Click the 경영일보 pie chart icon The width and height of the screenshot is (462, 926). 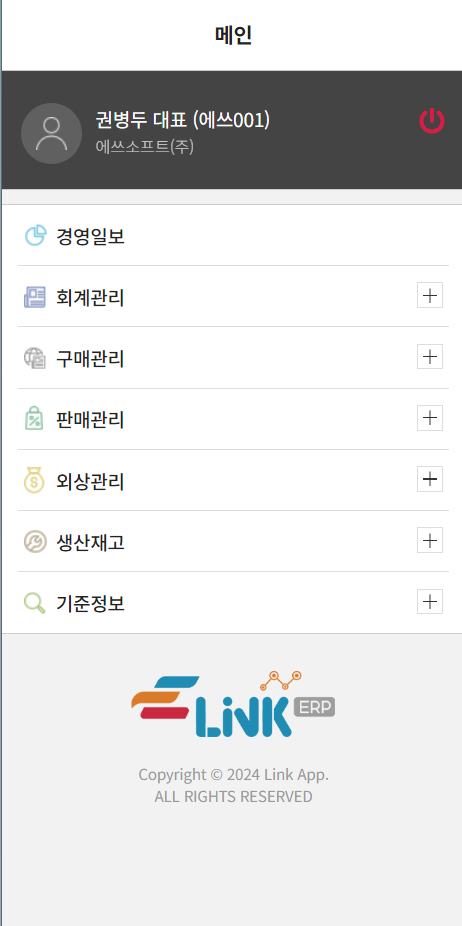click(35, 236)
